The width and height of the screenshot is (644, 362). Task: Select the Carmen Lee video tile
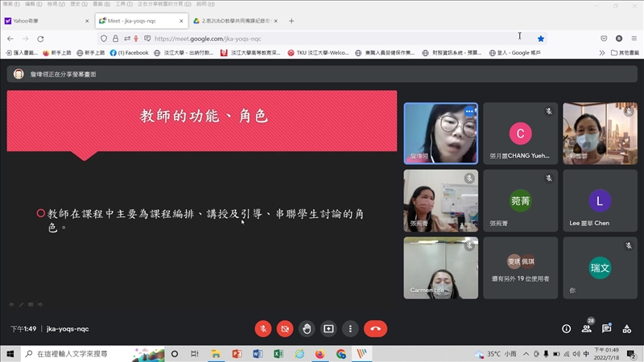440,268
